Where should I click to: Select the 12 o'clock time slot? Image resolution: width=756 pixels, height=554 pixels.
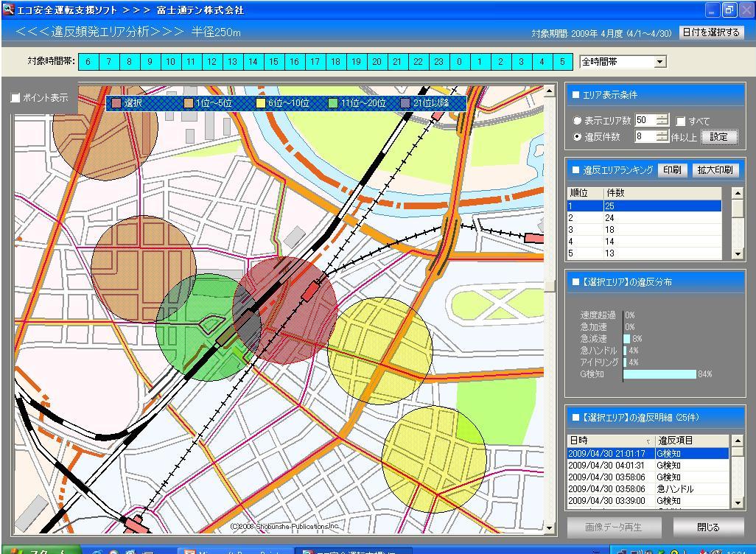[211, 62]
